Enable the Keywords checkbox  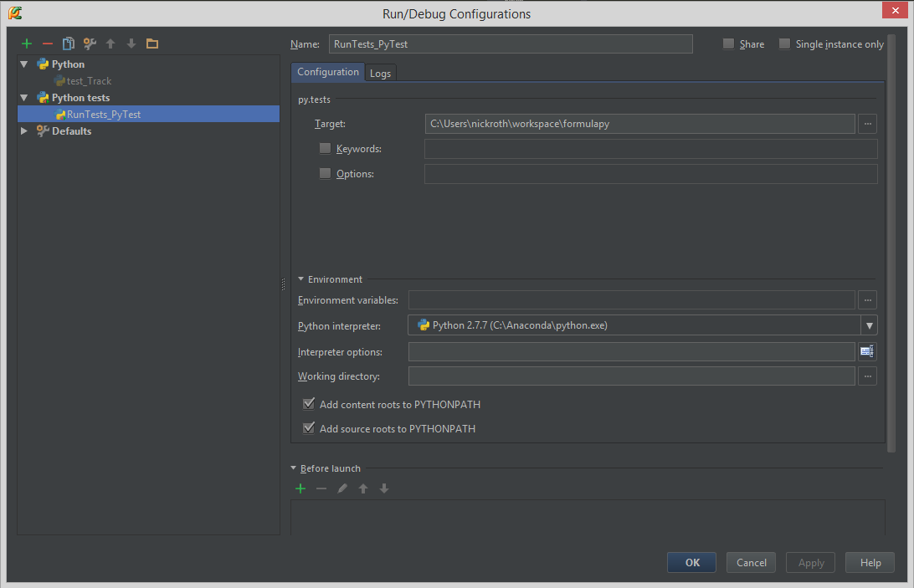click(326, 149)
